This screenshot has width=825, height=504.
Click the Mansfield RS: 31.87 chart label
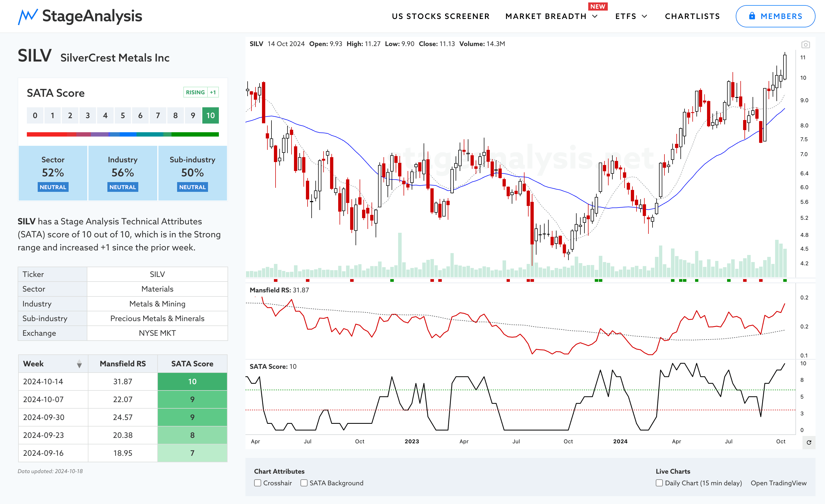tap(279, 290)
